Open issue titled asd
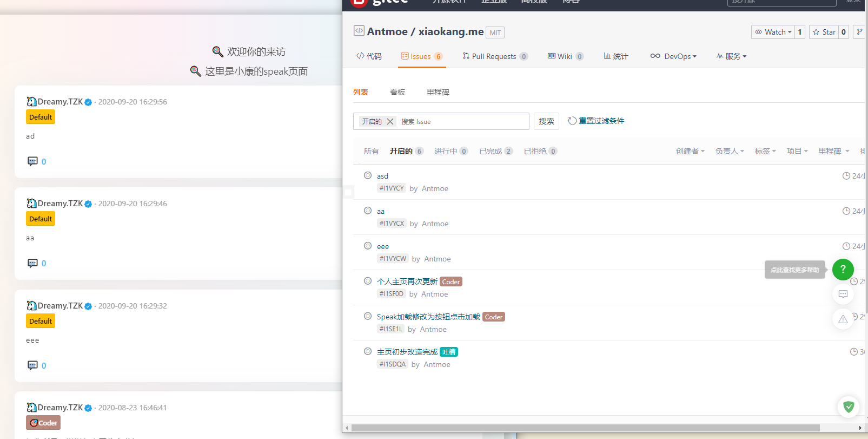 382,176
